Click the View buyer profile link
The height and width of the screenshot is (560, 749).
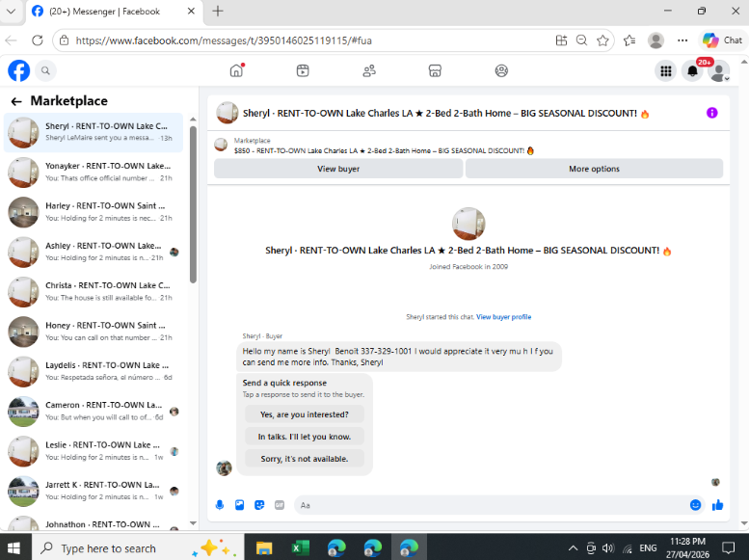(503, 317)
